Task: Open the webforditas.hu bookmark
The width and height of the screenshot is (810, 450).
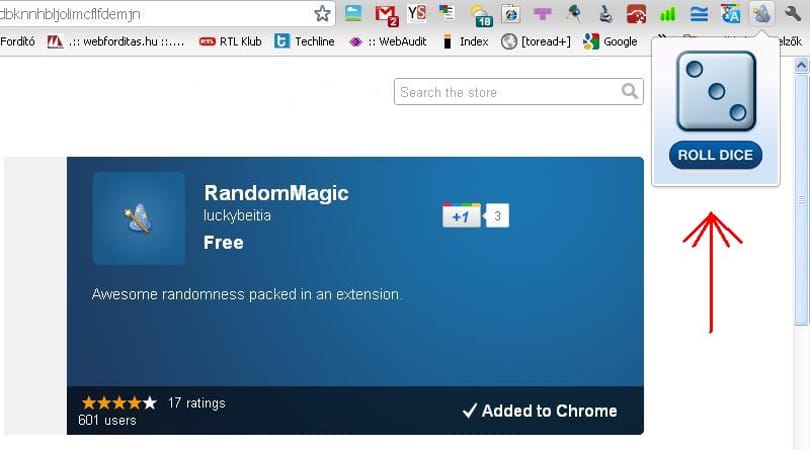Action: pos(116,41)
